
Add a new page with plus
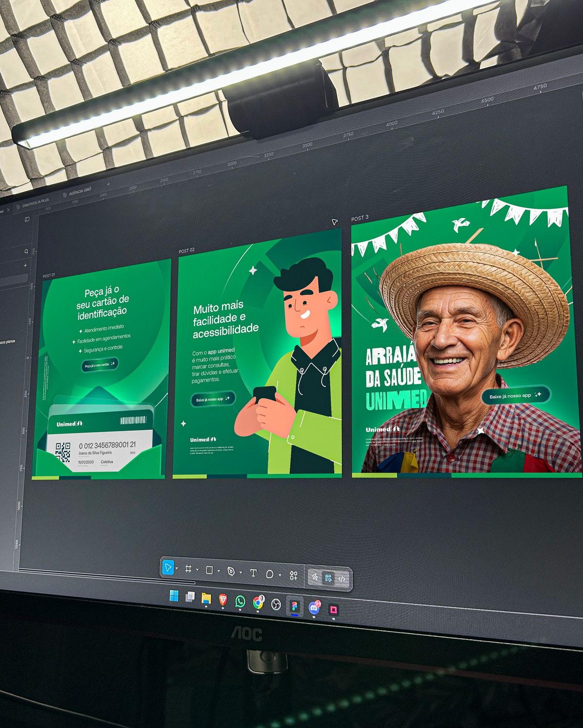pos(26,266)
